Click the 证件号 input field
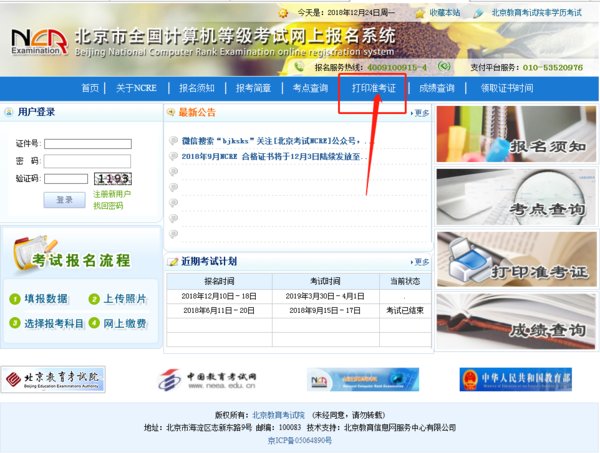Image resolution: width=600 pixels, height=453 pixels. click(88, 144)
